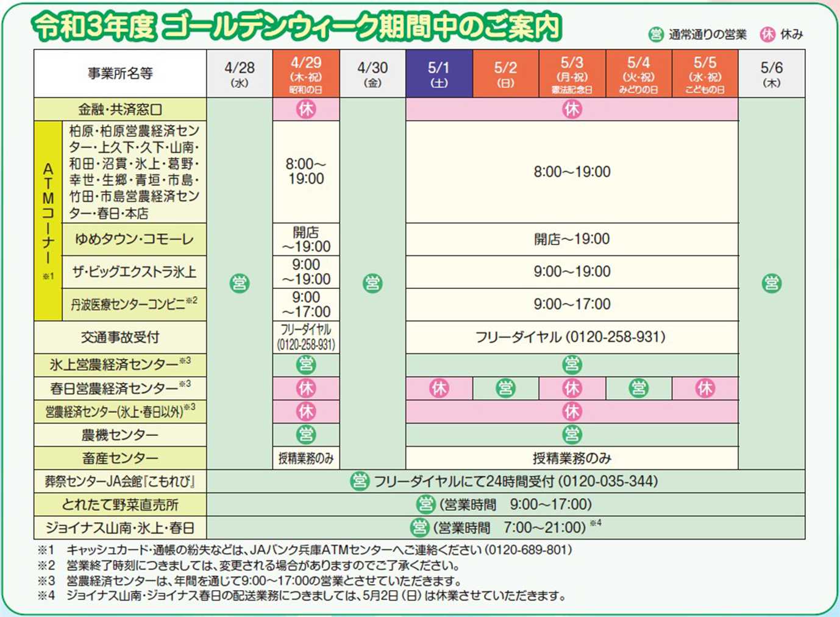The image size is (840, 617).
Task: Click the 8:00～19:00 cell under 4/29
Action: pyautogui.click(x=306, y=172)
